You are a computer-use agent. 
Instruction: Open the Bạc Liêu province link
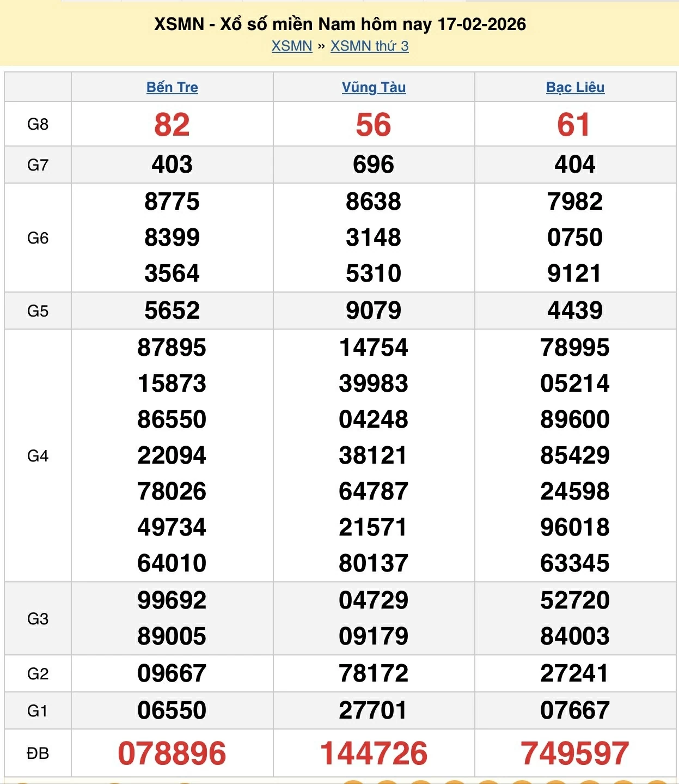point(575,87)
